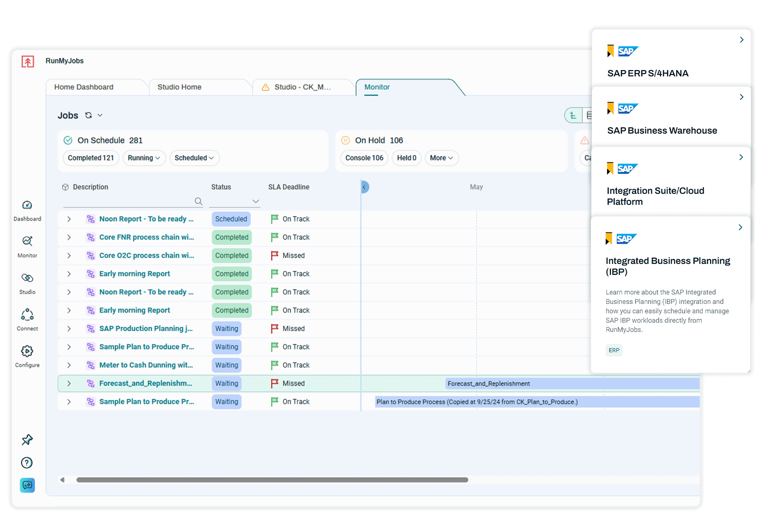The height and width of the screenshot is (532, 758).
Task: Open the SAP Production Planning job link
Action: pyautogui.click(x=146, y=329)
